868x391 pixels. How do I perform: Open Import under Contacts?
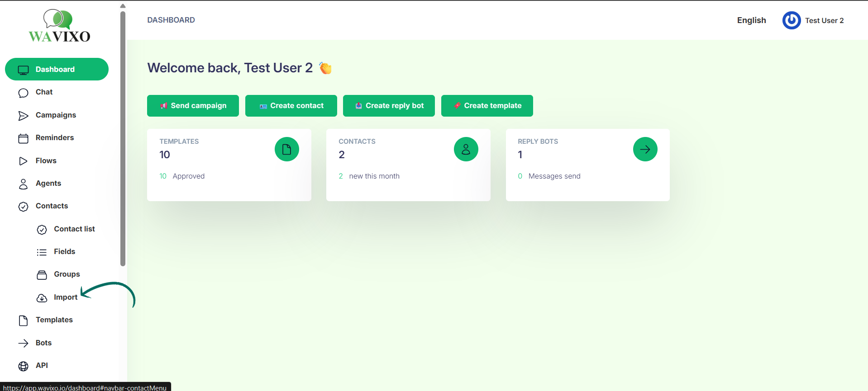66,297
